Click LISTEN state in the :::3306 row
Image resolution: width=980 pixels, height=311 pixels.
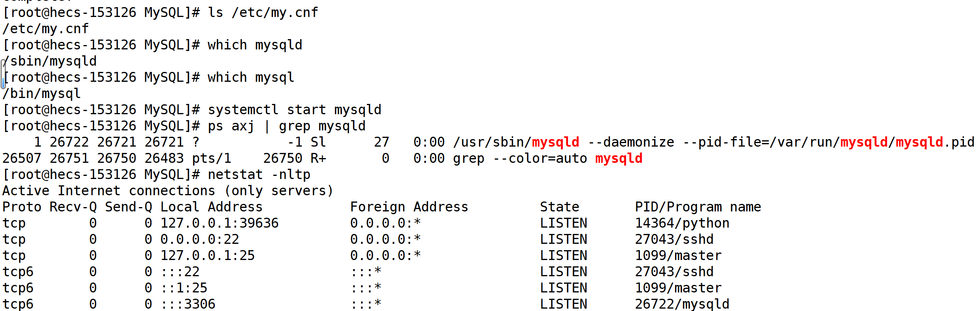pos(564,304)
